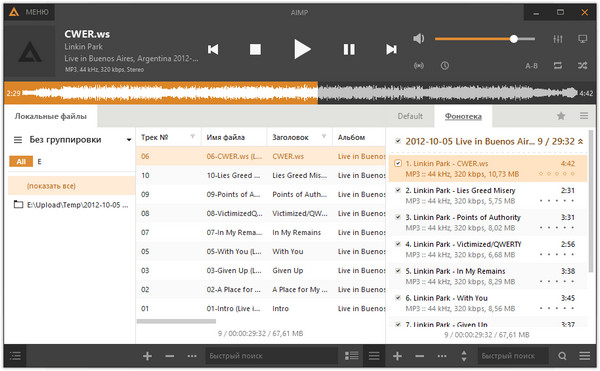This screenshot has width=600, height=371.
Task: Select the Points of Auth... title cell
Action: tap(300, 194)
